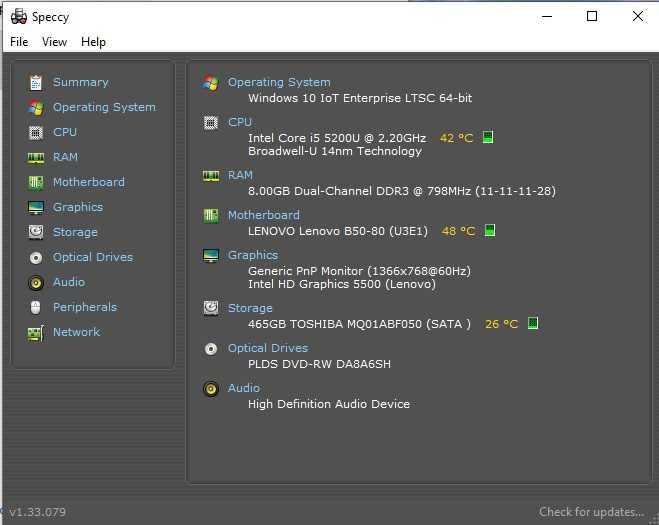Click the 8.00GB Dual-Channel DDR3 text
Screen dimensions: 659x525
point(402,191)
